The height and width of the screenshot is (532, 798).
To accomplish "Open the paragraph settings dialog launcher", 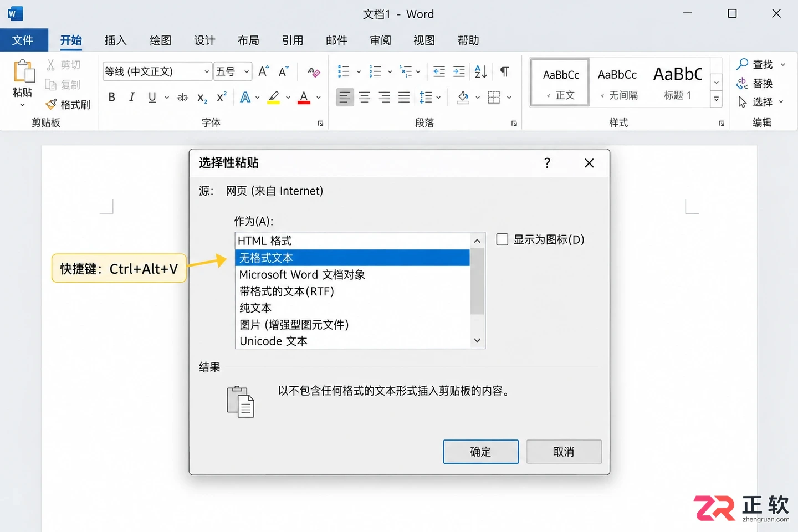I will coord(514,124).
